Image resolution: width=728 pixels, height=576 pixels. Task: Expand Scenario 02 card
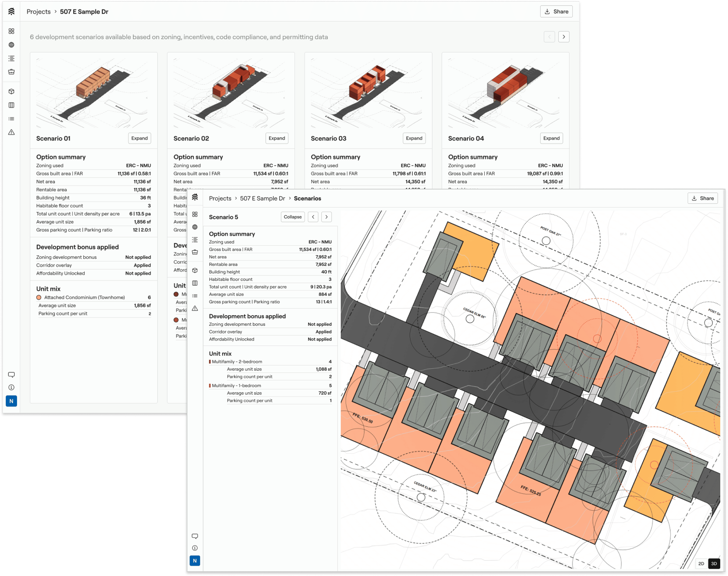coord(277,138)
